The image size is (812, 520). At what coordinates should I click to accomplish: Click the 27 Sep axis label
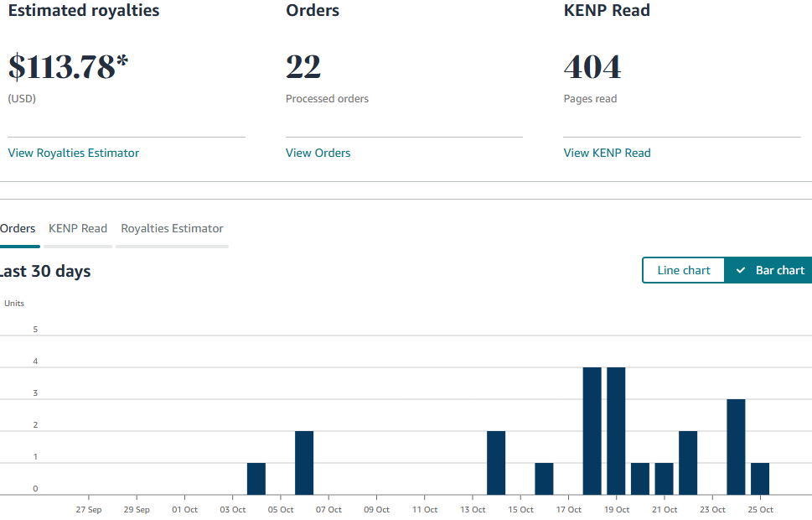point(89,510)
